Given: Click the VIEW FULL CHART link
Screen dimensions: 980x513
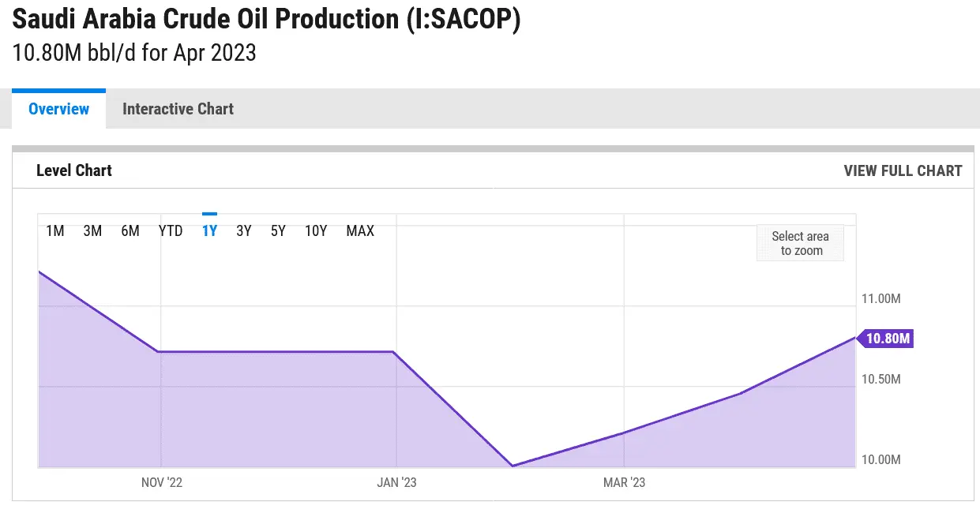Looking at the screenshot, I should (x=903, y=170).
